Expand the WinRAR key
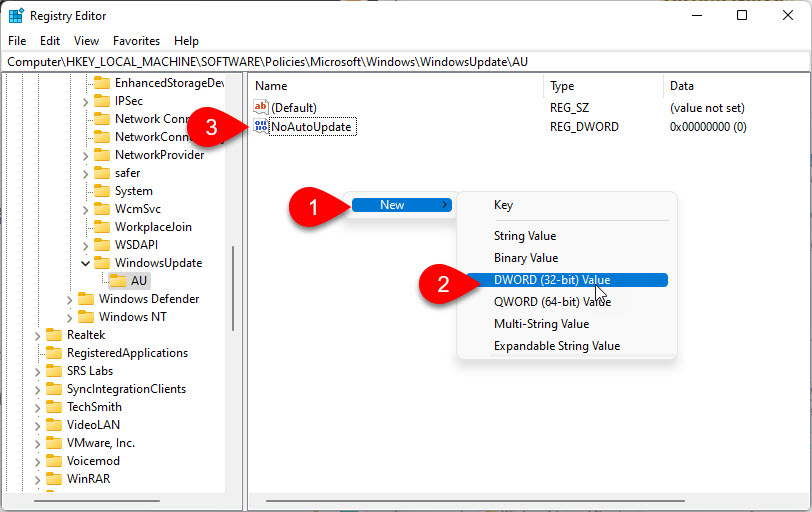The width and height of the screenshot is (812, 512). 37,480
